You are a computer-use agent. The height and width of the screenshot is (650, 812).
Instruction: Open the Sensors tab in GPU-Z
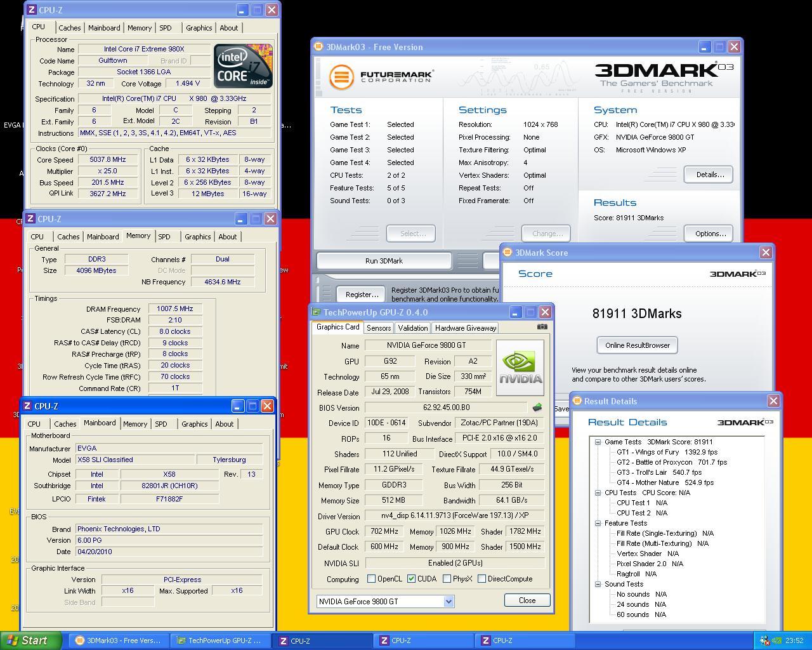tap(379, 328)
